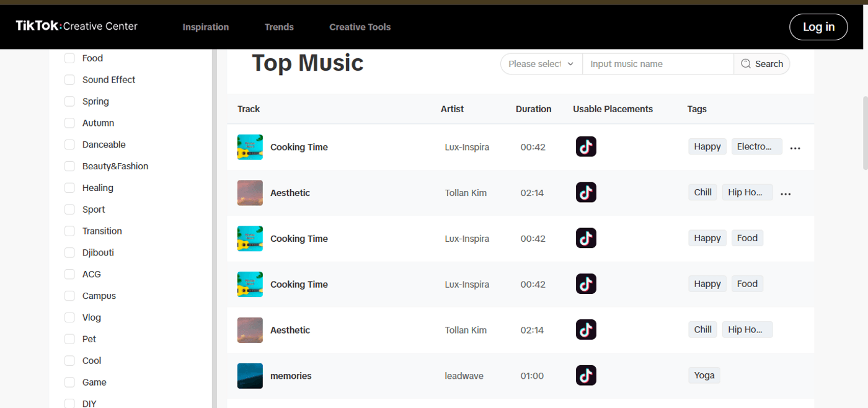Open the track titled memories
The height and width of the screenshot is (408, 868).
[x=290, y=375]
